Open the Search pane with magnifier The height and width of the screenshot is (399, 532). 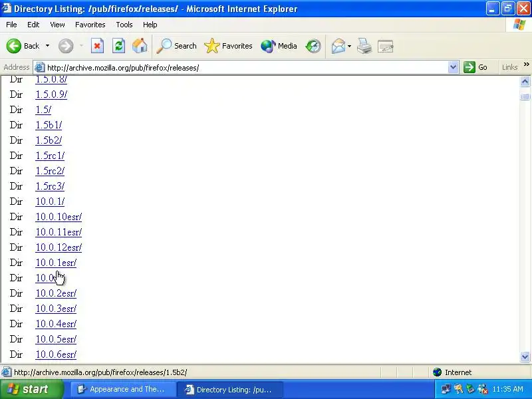176,46
